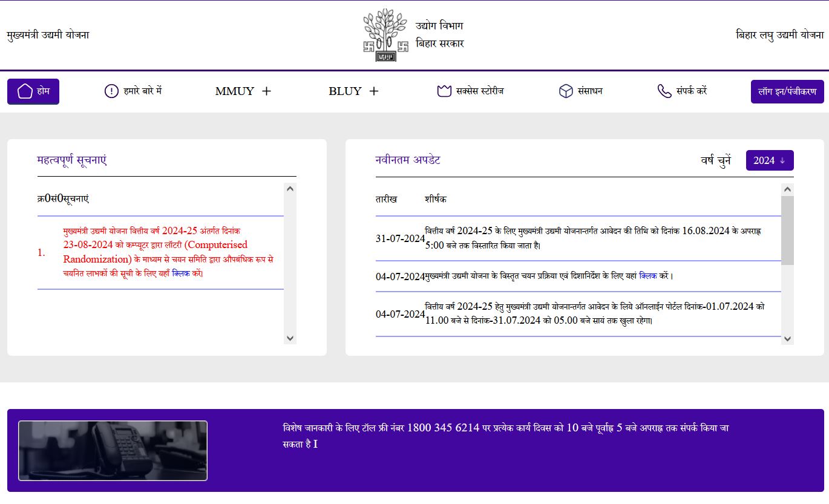The height and width of the screenshot is (504, 829).
Task: Click the info icon beside हमारे बारे में
Action: pos(111,91)
